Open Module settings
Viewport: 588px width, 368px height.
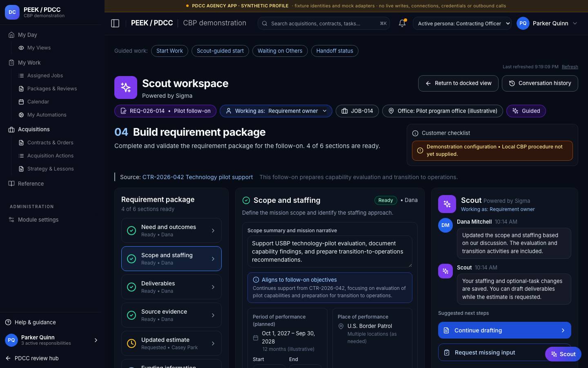click(38, 220)
